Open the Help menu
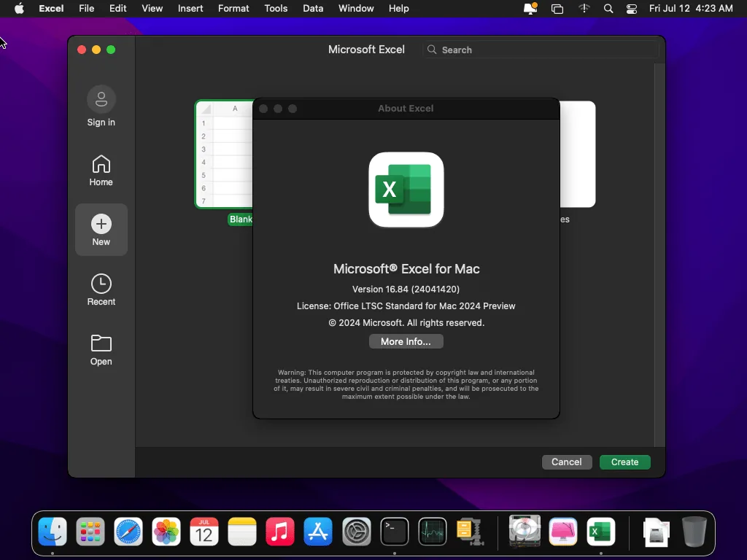Screen dimensions: 747x560 pos(399,9)
